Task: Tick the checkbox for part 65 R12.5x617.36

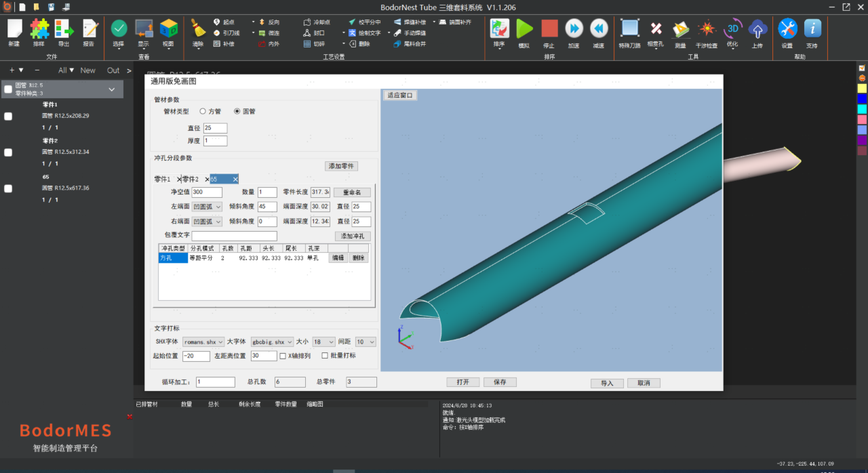Action: click(x=8, y=188)
